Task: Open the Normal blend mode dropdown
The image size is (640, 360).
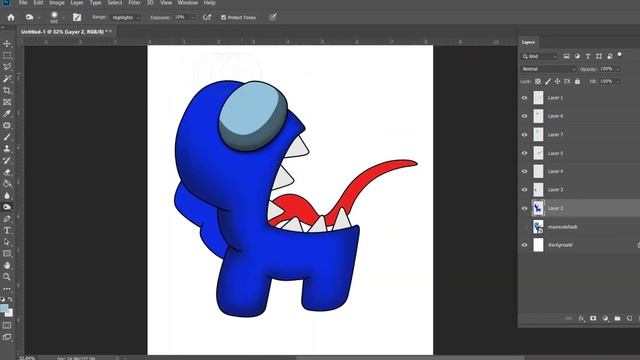Action: [549, 69]
